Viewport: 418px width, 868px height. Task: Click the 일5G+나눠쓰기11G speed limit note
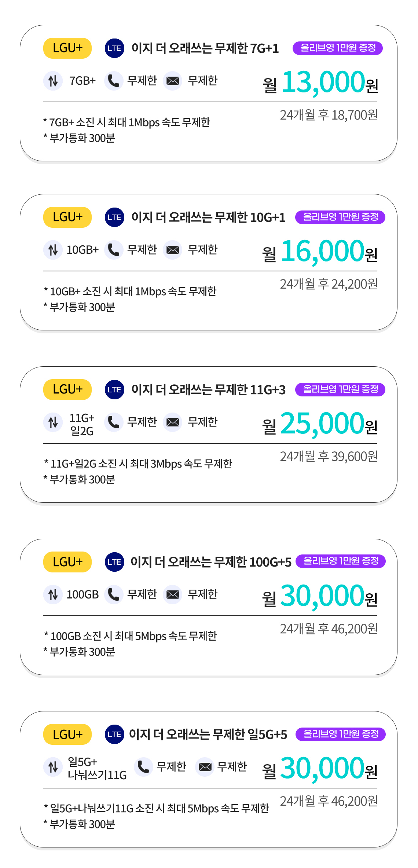[x=156, y=809]
